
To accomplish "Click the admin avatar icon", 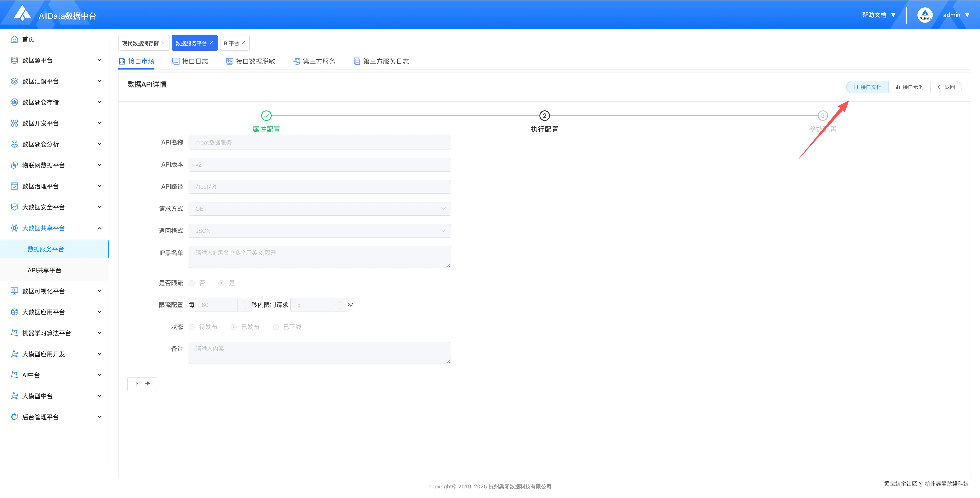I will pyautogui.click(x=925, y=15).
